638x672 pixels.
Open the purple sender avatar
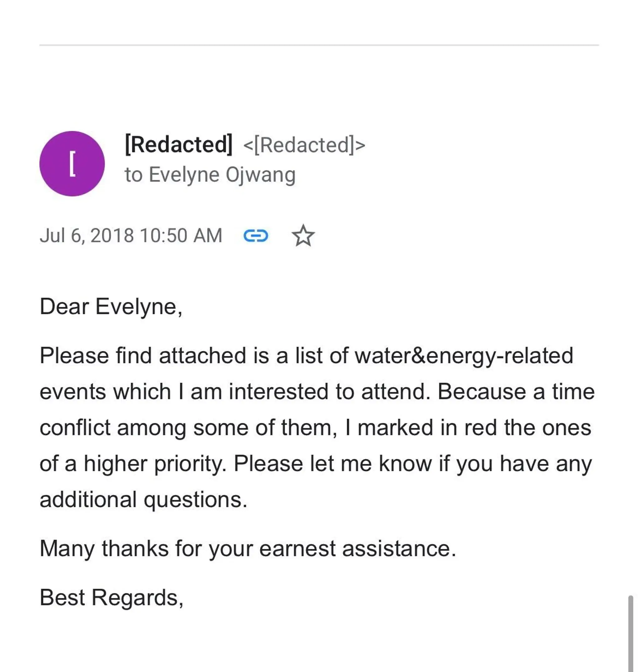(72, 163)
